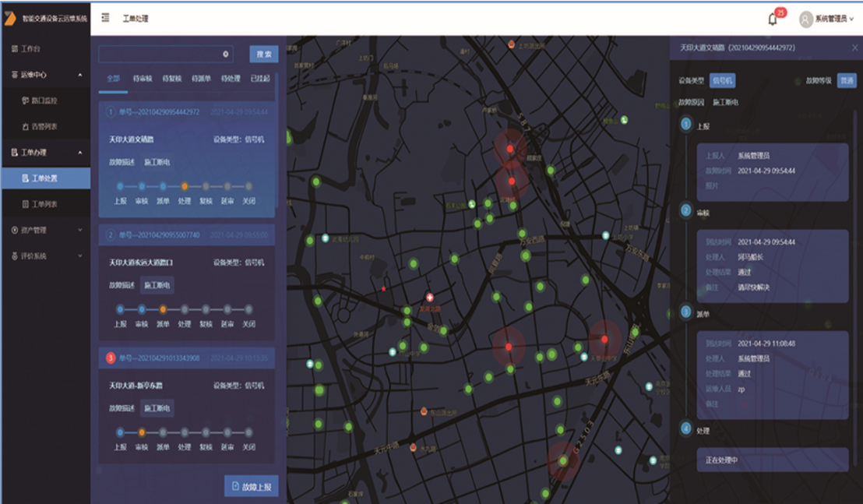
Task: Click the app logo in the sidebar
Action: point(10,18)
